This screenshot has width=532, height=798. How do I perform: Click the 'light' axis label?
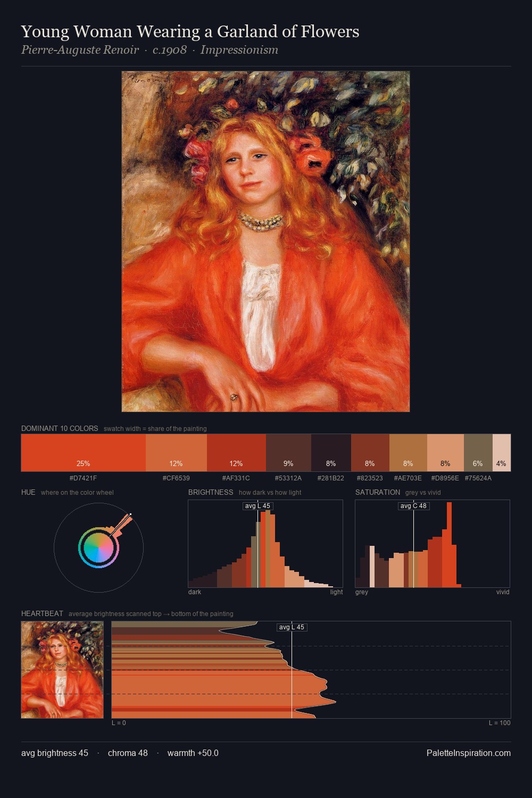(x=336, y=592)
